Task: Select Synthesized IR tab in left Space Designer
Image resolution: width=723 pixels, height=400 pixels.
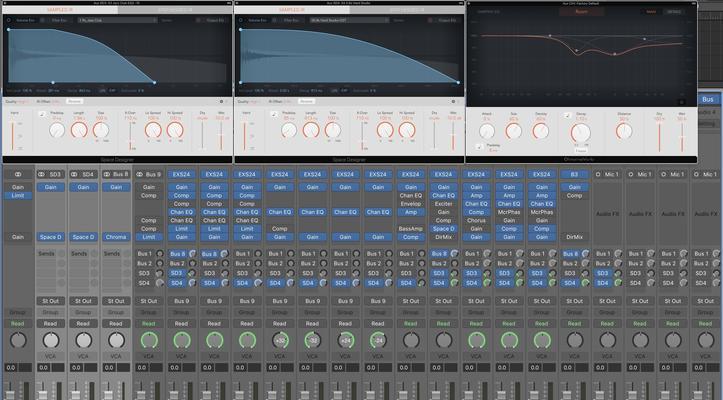Action: (175, 10)
